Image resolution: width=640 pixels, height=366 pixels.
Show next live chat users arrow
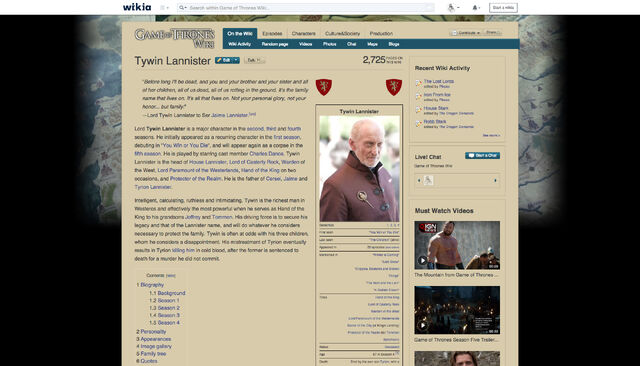pyautogui.click(x=496, y=180)
